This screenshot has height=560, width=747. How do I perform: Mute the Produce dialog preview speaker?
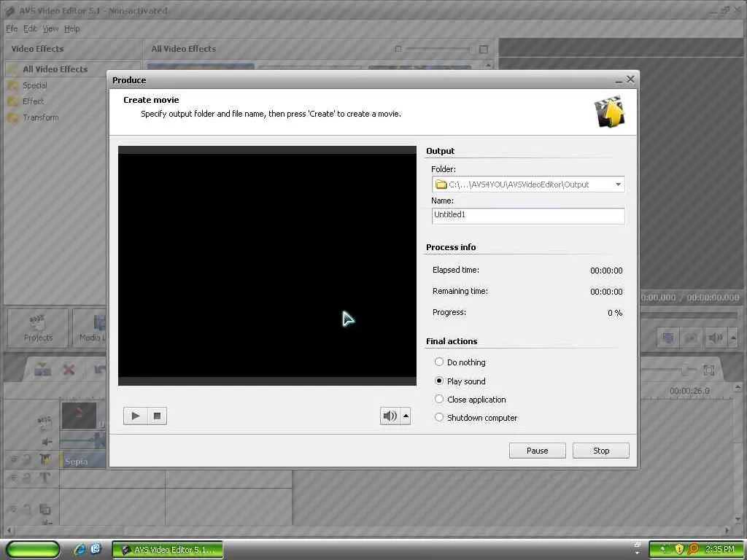coord(390,416)
